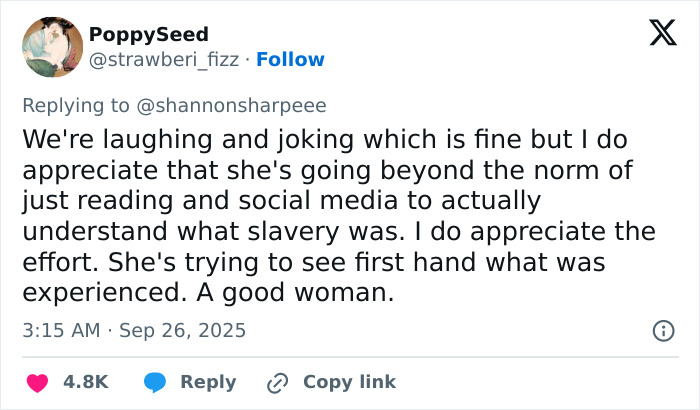Viewport: 700px width, 410px height.
Task: Like the tweet with the heart icon
Action: pyautogui.click(x=36, y=382)
